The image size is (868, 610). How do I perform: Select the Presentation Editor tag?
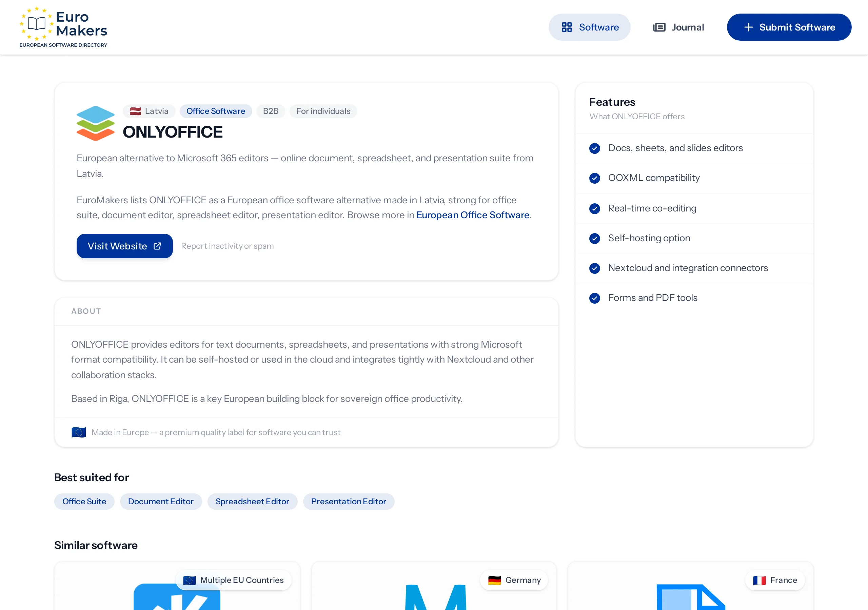pos(349,501)
